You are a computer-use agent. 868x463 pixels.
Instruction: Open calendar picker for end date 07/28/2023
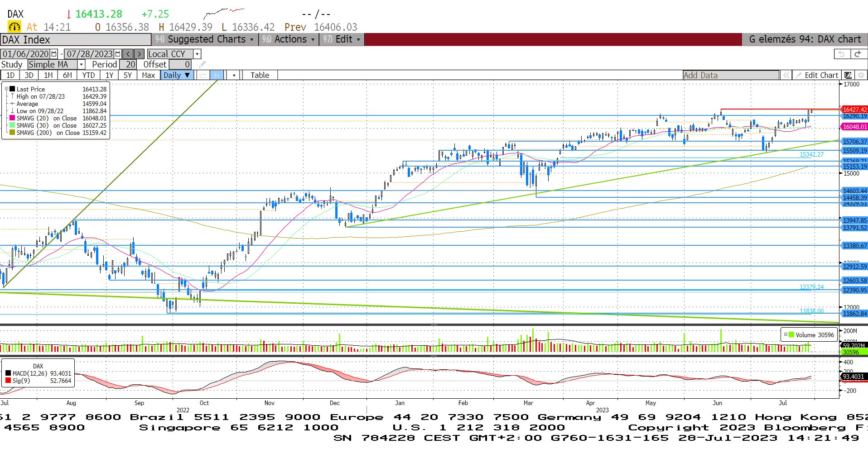(118, 54)
